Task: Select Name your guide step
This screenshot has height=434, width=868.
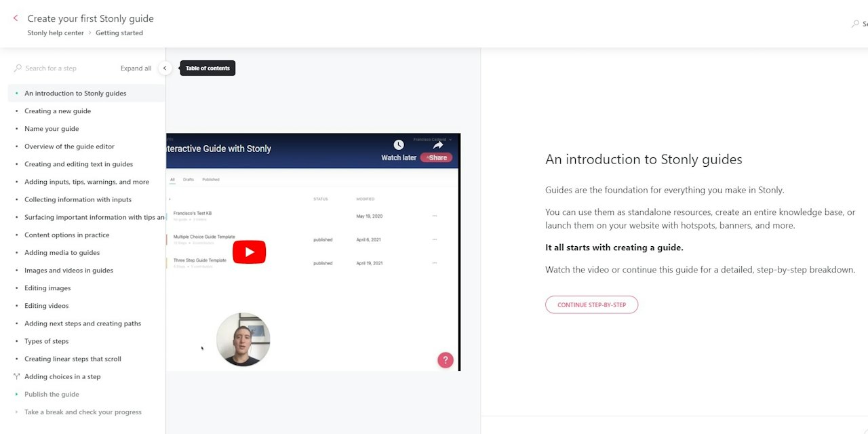Action: 52,128
